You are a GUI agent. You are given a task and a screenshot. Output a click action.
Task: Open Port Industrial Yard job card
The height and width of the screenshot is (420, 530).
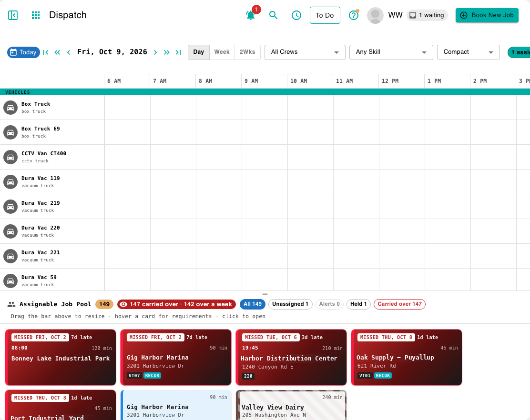pyautogui.click(x=61, y=405)
